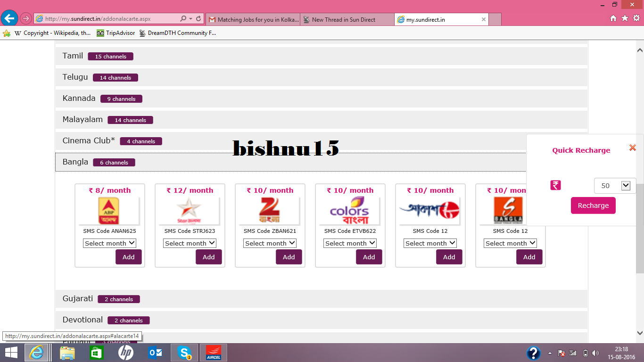
Task: Open the TripAdvisor favorites link
Action: click(116, 33)
